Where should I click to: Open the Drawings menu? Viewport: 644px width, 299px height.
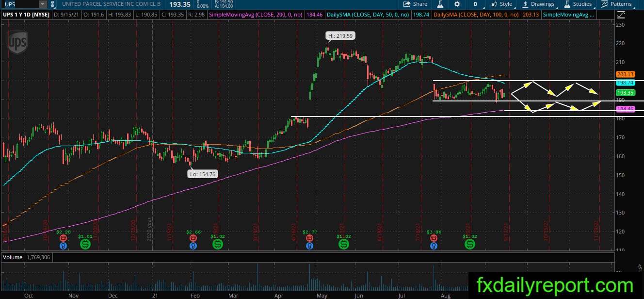click(539, 4)
